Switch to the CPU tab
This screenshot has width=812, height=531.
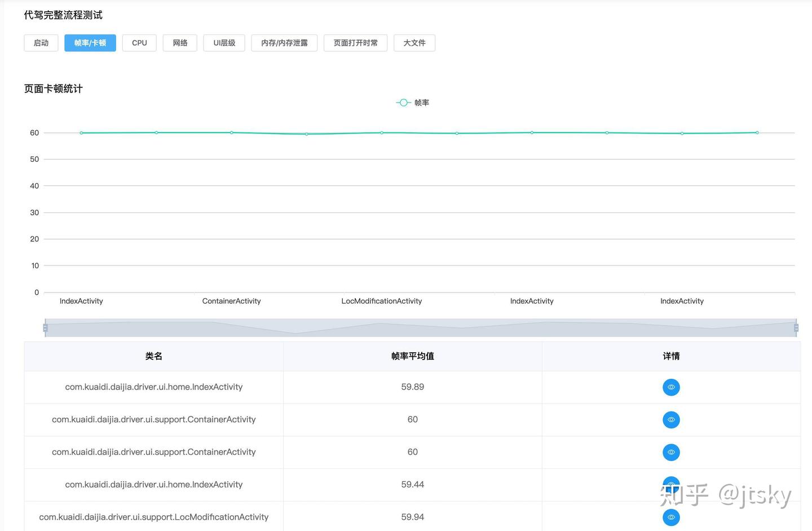[139, 42]
